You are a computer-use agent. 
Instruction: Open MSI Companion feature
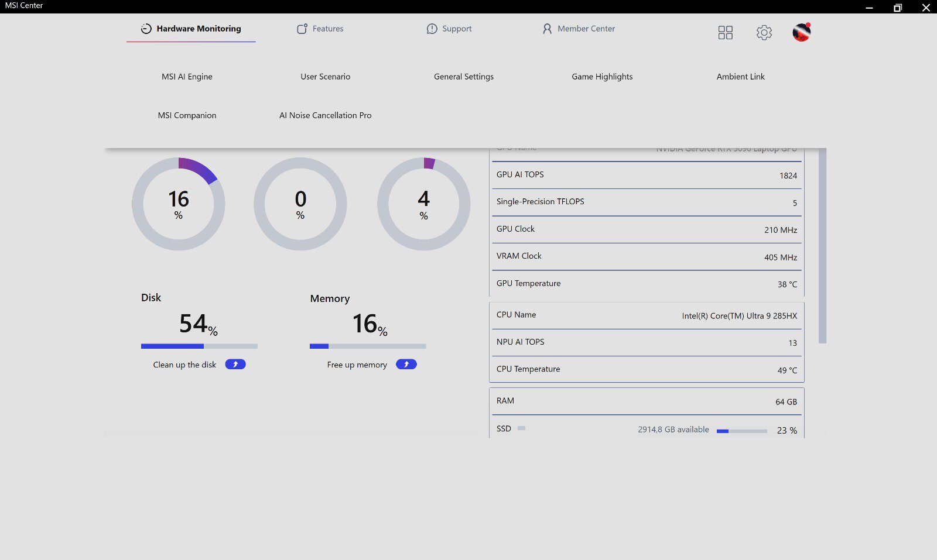[x=187, y=115]
